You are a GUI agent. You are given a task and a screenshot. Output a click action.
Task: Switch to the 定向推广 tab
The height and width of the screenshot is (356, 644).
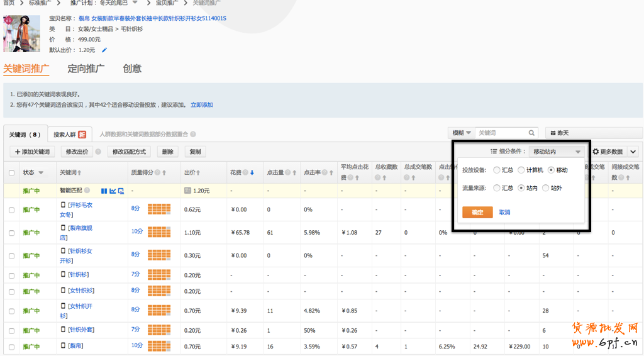86,69
